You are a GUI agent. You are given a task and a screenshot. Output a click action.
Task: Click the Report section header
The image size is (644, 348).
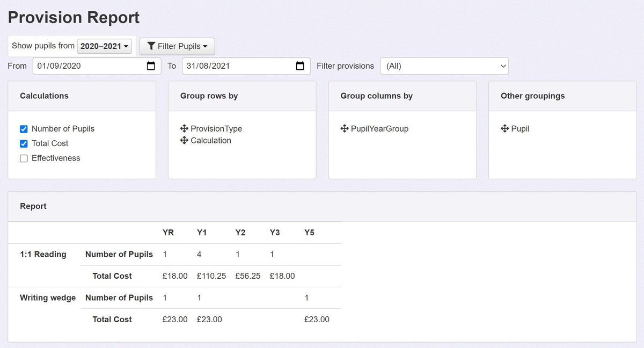coord(33,206)
